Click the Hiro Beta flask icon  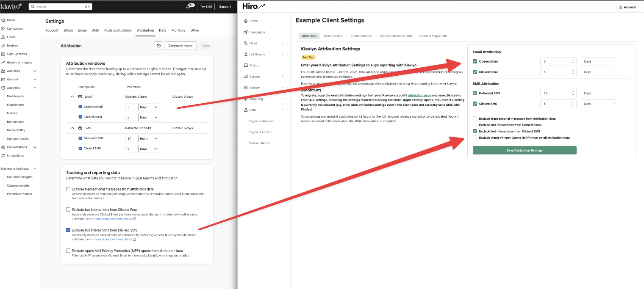click(246, 110)
